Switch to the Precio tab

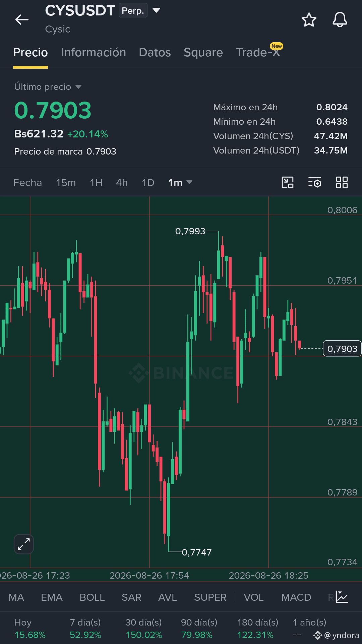pyautogui.click(x=31, y=53)
